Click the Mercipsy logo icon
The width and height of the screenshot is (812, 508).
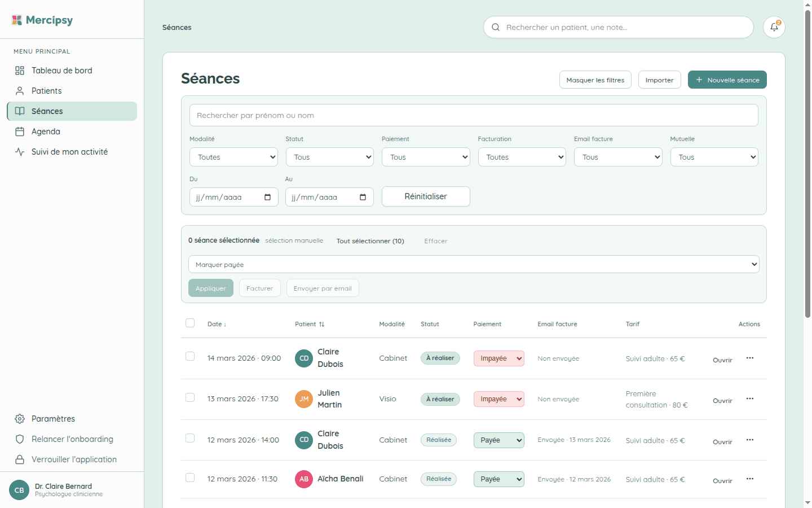click(17, 20)
